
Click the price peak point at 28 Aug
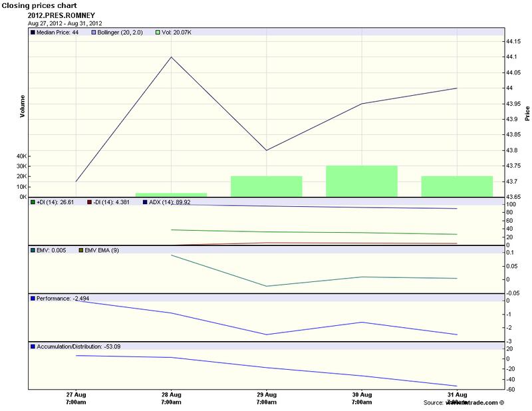point(172,57)
